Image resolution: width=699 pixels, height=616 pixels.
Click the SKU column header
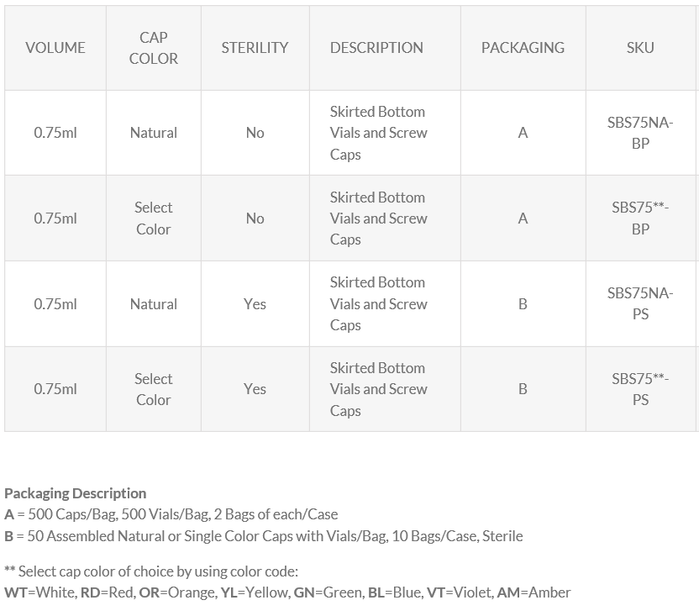pyautogui.click(x=640, y=48)
